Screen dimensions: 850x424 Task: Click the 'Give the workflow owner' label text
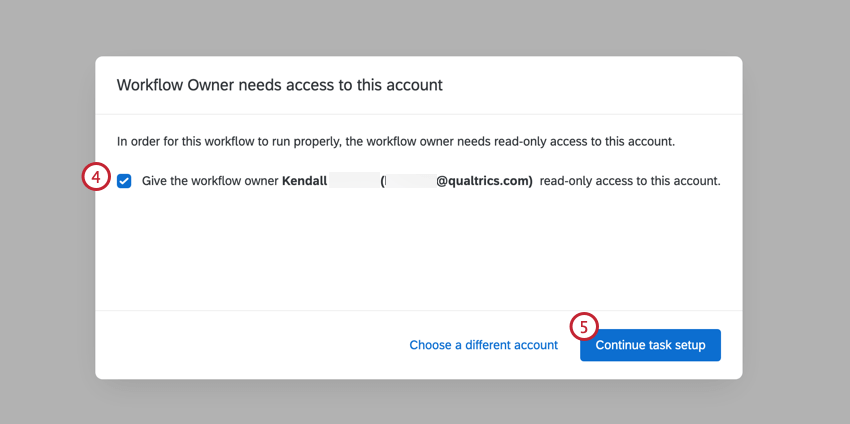(x=210, y=181)
